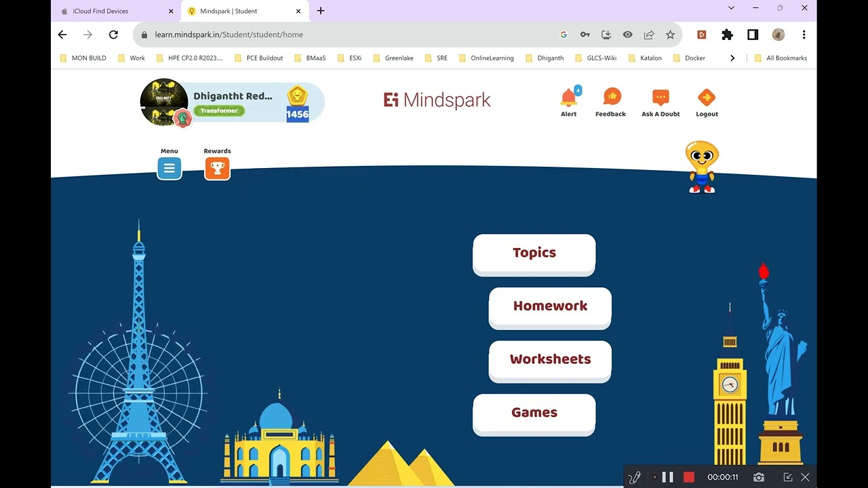The image size is (868, 488).
Task: Open a new browser tab
Action: [x=321, y=11]
